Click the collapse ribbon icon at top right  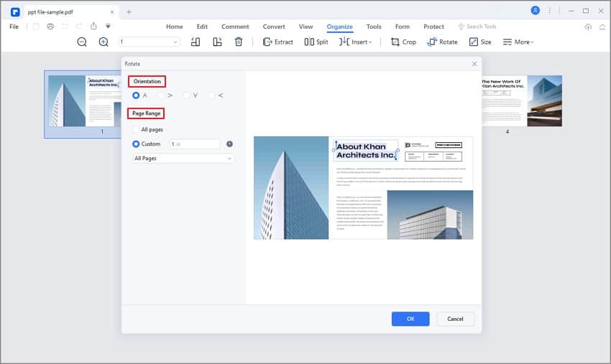click(x=602, y=27)
